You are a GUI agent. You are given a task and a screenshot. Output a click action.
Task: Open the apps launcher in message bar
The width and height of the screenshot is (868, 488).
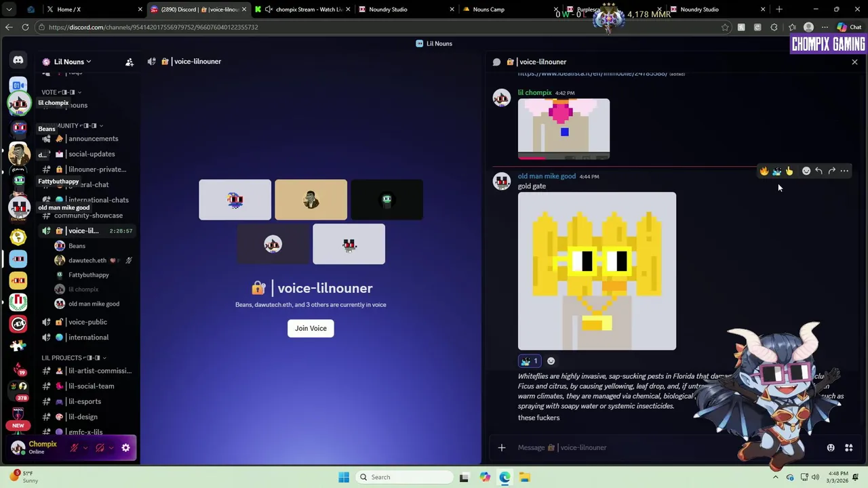[x=848, y=447]
